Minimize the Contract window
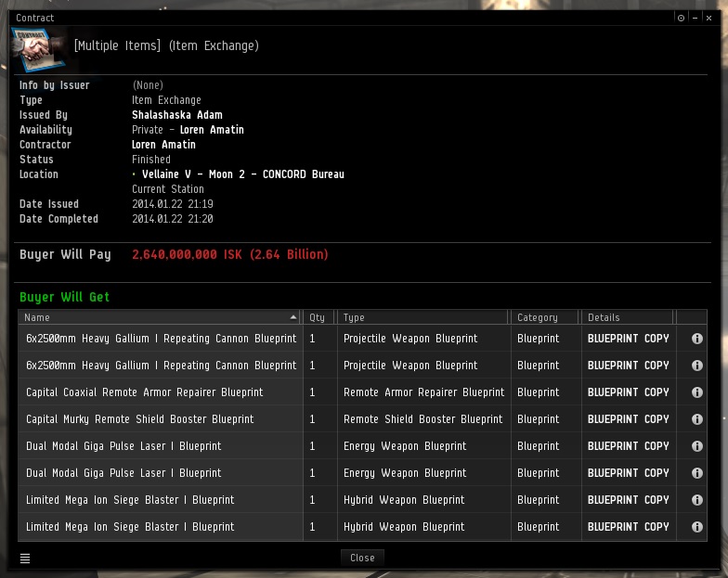This screenshot has height=578, width=728. tap(695, 18)
